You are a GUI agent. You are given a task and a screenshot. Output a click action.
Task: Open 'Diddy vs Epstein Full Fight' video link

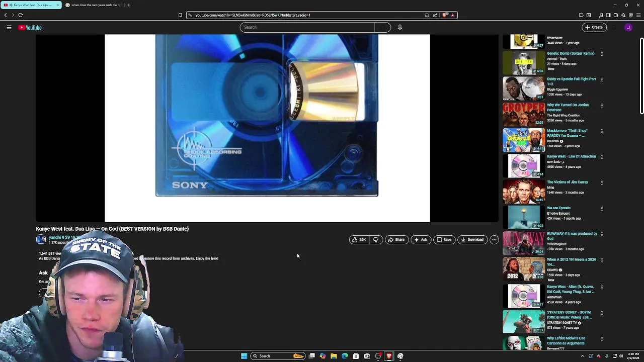[571, 81]
